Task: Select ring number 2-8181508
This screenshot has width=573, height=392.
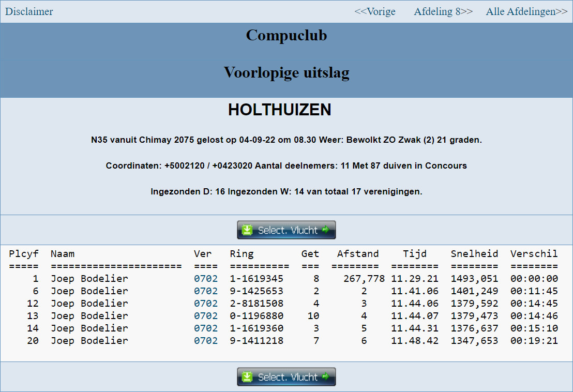Action: pos(257,304)
